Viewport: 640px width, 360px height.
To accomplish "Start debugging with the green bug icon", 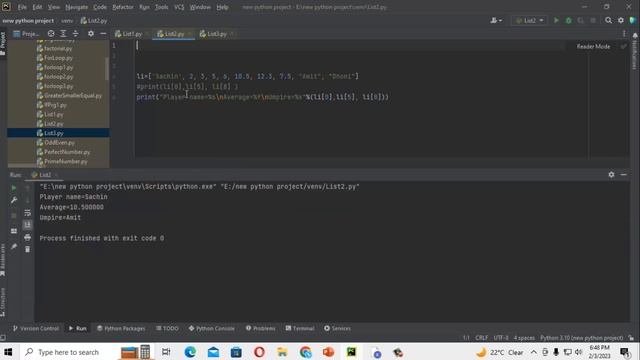I will pyautogui.click(x=568, y=20).
